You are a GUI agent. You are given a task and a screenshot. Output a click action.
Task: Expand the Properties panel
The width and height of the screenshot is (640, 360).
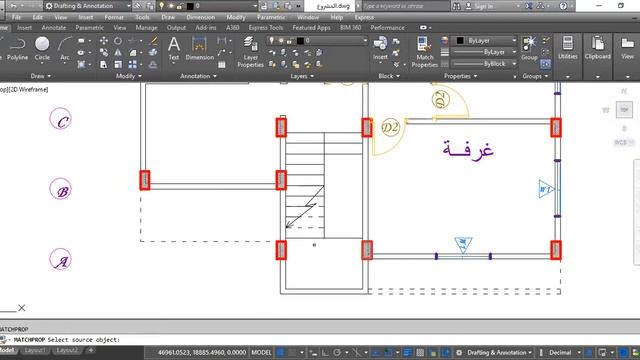tap(460, 76)
